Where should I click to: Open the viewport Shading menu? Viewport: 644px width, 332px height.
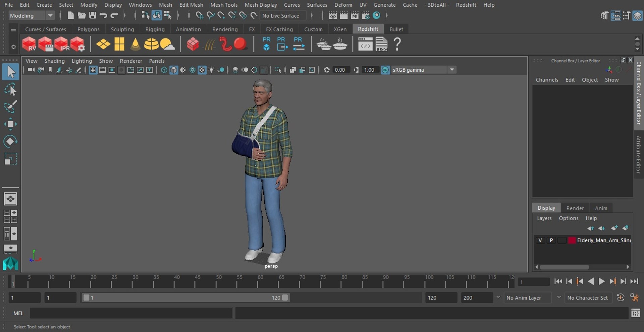click(54, 61)
